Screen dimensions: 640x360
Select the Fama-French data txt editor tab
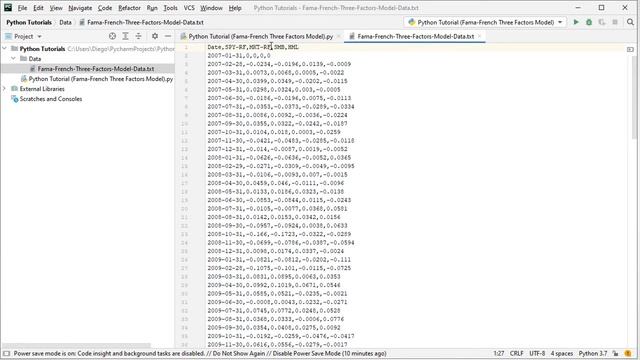click(x=415, y=36)
